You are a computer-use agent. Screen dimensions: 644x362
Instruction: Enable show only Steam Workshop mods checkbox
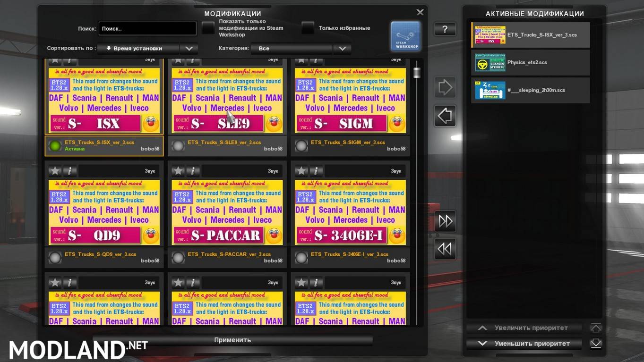click(208, 28)
